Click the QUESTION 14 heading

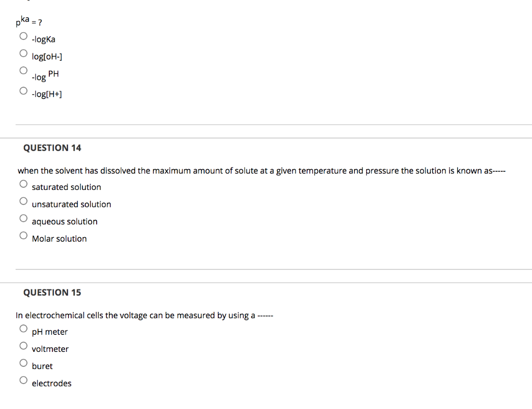click(x=52, y=148)
